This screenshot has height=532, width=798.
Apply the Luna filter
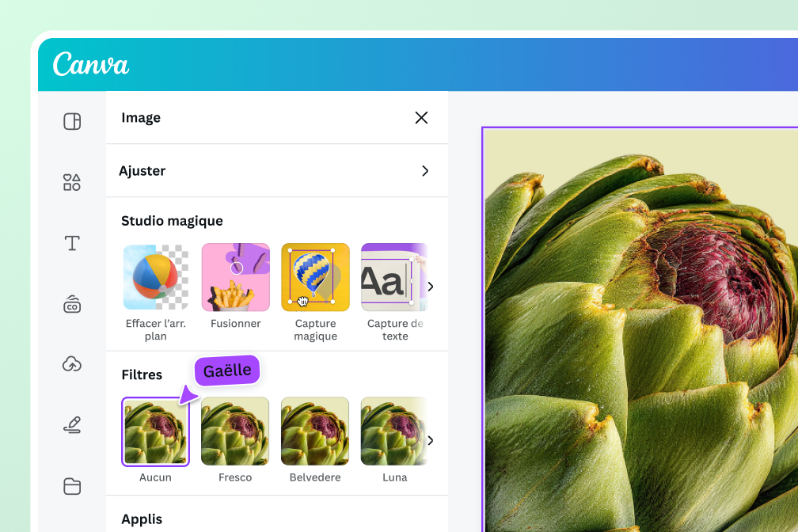pyautogui.click(x=394, y=431)
